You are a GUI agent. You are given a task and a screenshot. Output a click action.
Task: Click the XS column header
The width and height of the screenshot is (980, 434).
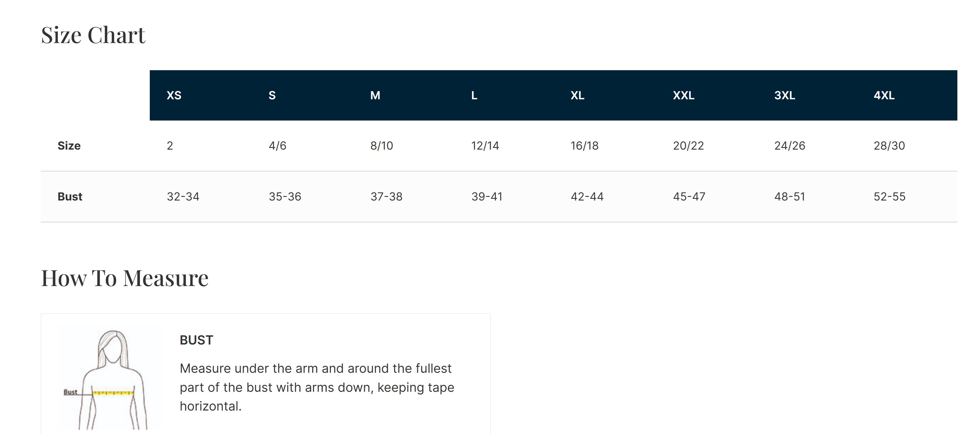(x=174, y=95)
